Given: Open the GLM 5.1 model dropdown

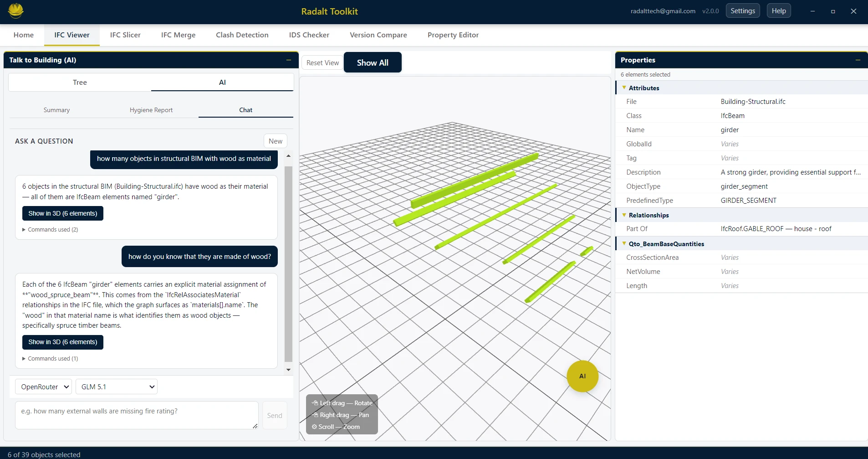Looking at the screenshot, I should [x=117, y=387].
